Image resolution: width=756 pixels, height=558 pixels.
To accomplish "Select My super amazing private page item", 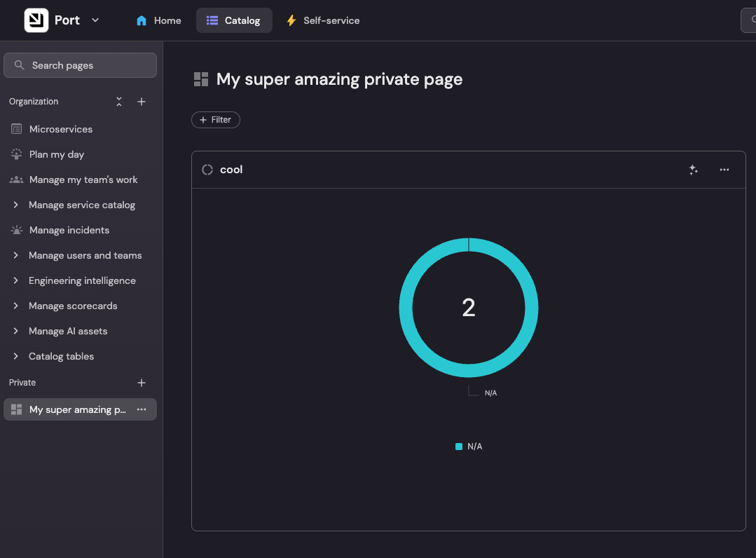I will 80,409.
